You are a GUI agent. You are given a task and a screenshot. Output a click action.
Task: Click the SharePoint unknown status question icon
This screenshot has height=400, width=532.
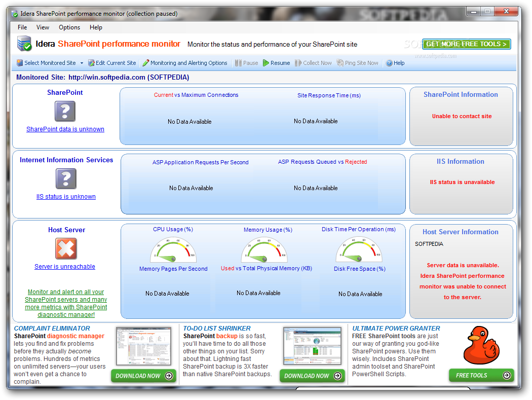point(65,112)
